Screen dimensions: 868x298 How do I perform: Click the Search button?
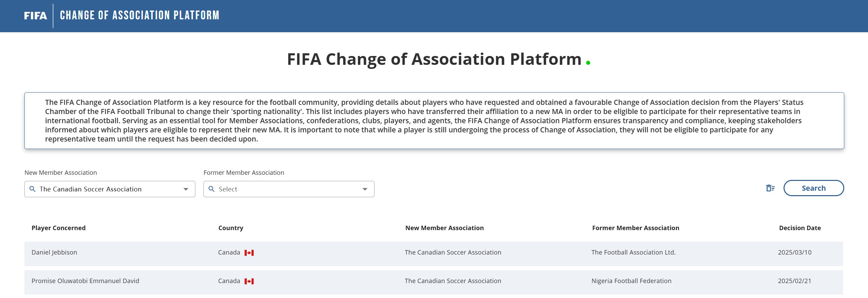pyautogui.click(x=813, y=188)
